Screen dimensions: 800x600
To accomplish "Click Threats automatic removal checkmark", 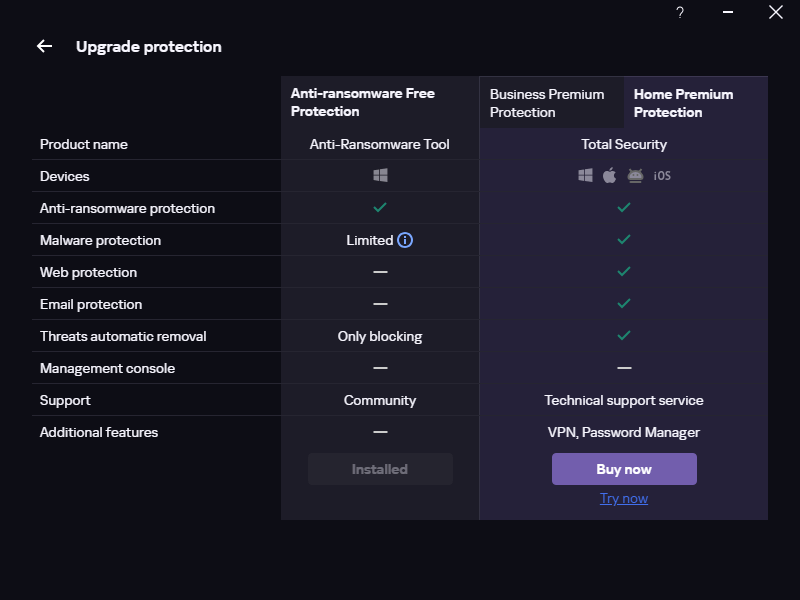I will coord(624,336).
